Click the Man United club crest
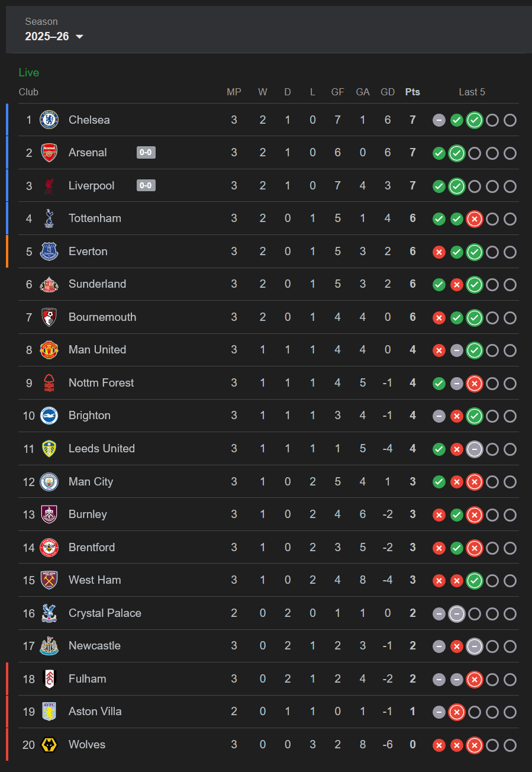This screenshot has width=532, height=772. click(x=49, y=350)
